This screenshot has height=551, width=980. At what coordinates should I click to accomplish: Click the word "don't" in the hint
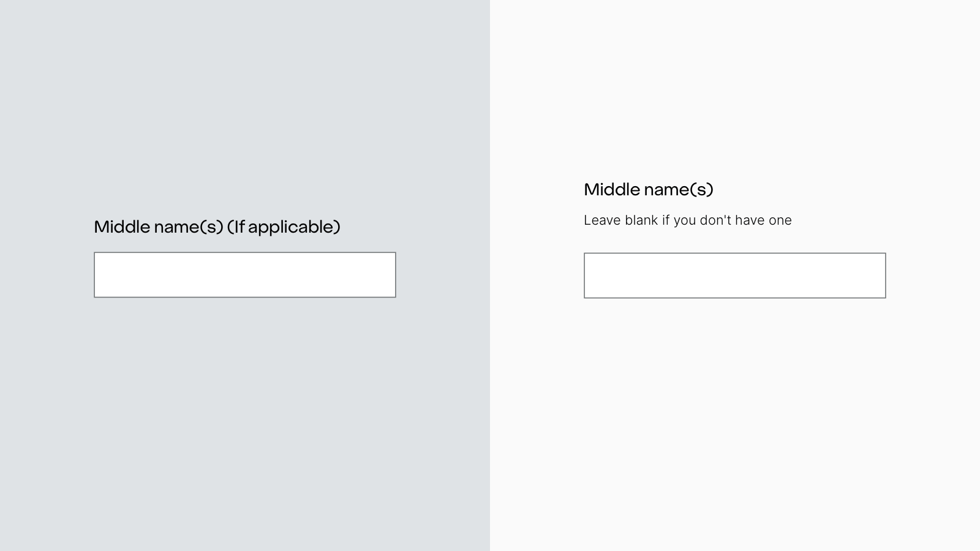point(715,220)
